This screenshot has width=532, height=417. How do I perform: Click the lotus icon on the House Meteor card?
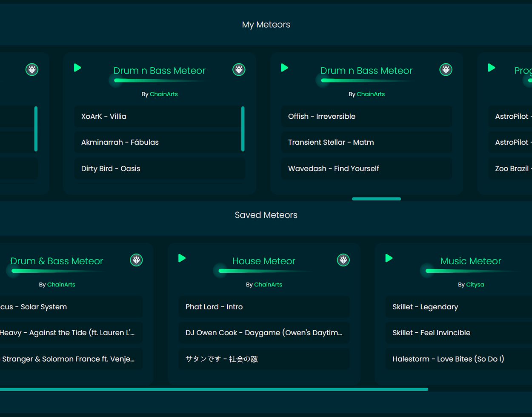(x=343, y=260)
